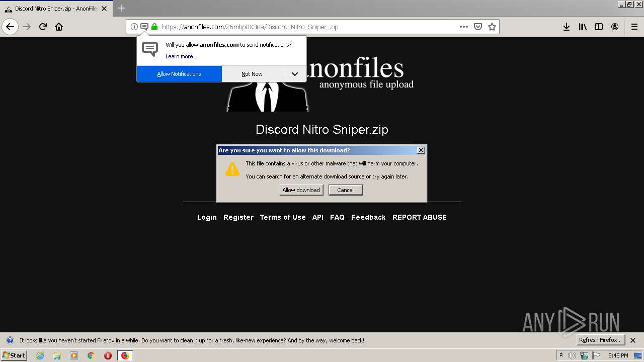The image size is (644, 362).
Task: Close the download warning dialog
Action: 421,150
